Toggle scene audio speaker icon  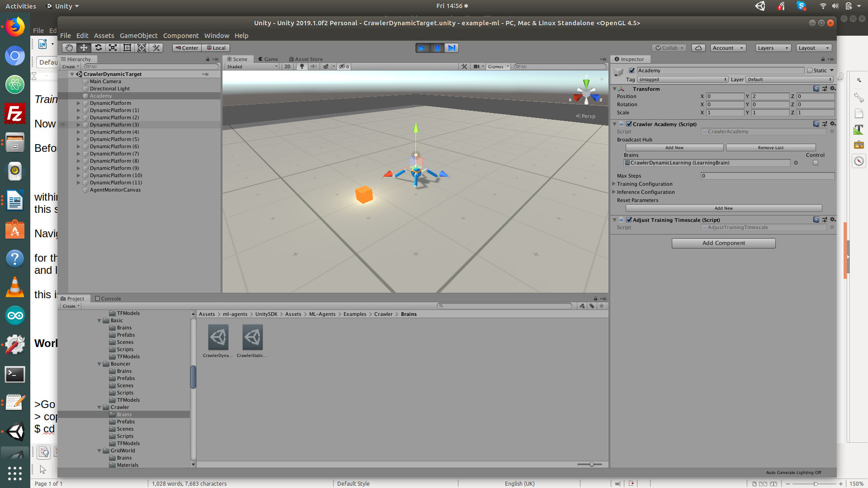pyautogui.click(x=313, y=66)
